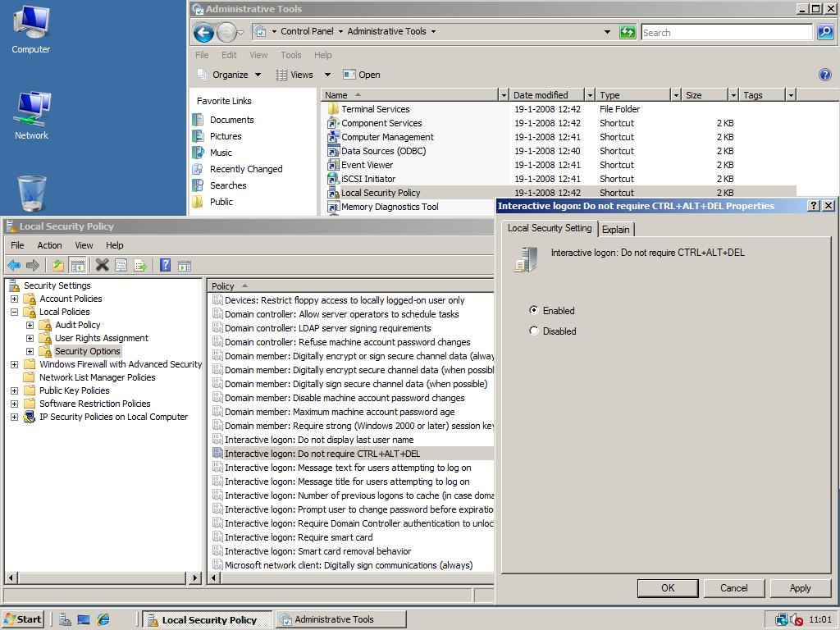This screenshot has width=840, height=630.
Task: Click the volume icon in system tray
Action: (x=797, y=620)
